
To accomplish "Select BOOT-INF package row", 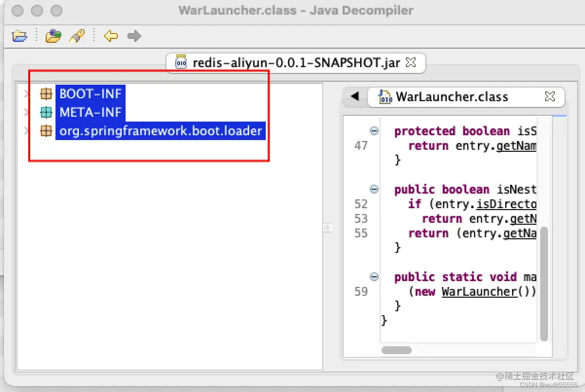I will coord(91,93).
